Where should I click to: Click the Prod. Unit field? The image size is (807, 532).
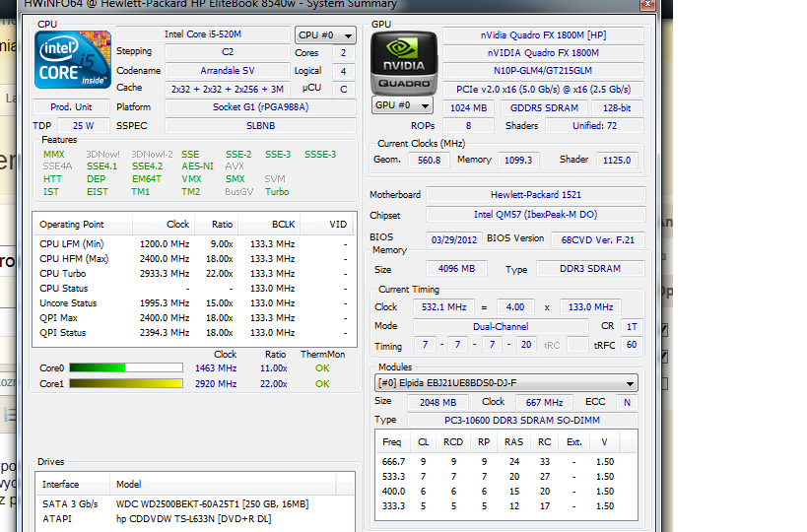tap(71, 107)
